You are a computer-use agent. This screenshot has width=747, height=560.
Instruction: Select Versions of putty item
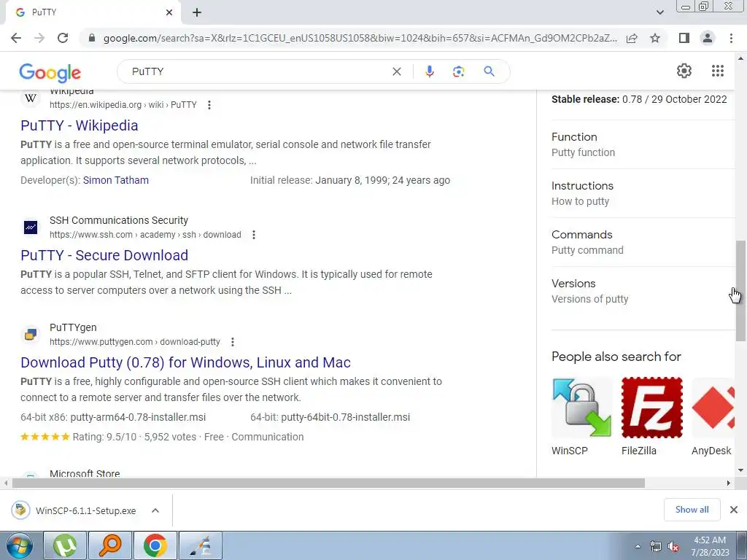(643, 291)
